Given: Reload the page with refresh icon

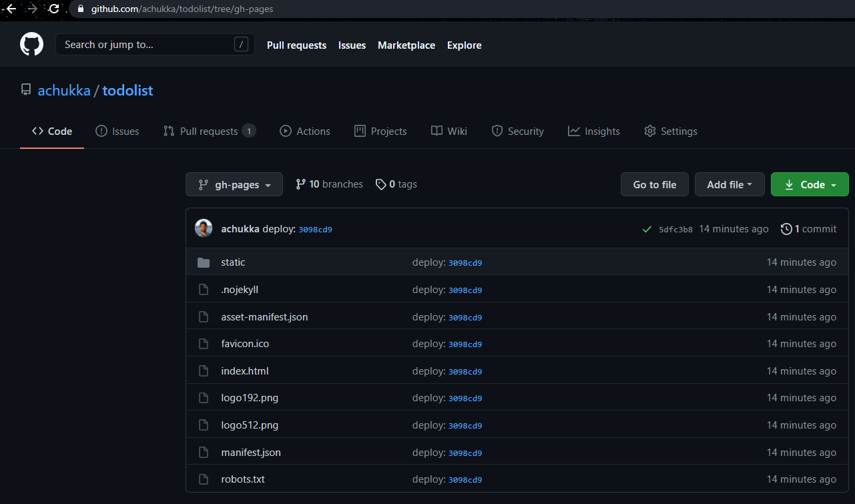Looking at the screenshot, I should (x=54, y=9).
